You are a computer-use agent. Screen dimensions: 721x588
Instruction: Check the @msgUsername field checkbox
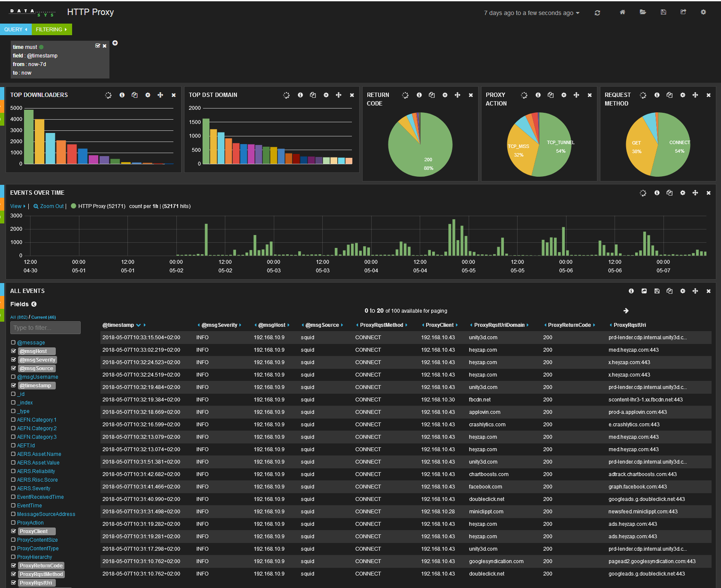13,377
